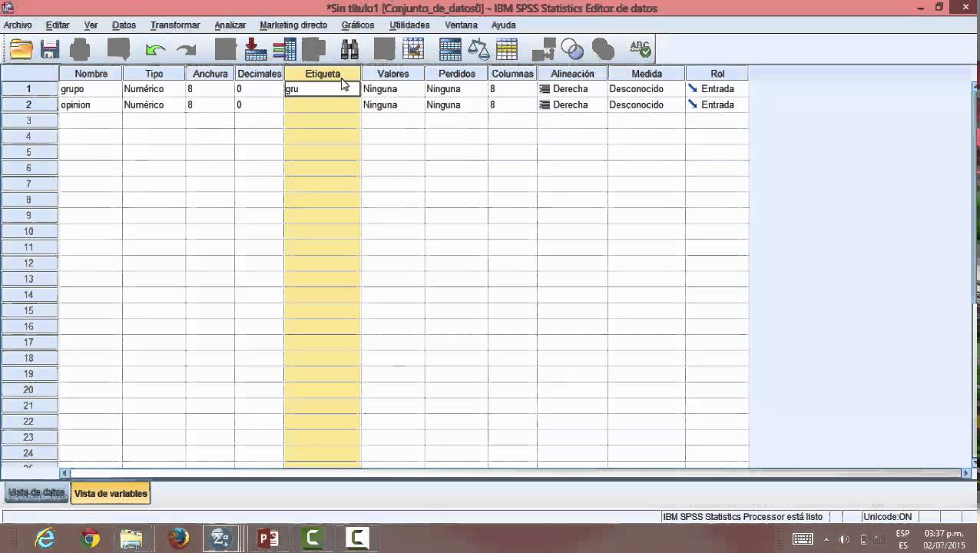Click the Desconocido measure cell for opinion
Image resolution: width=980 pixels, height=553 pixels.
pyautogui.click(x=647, y=104)
